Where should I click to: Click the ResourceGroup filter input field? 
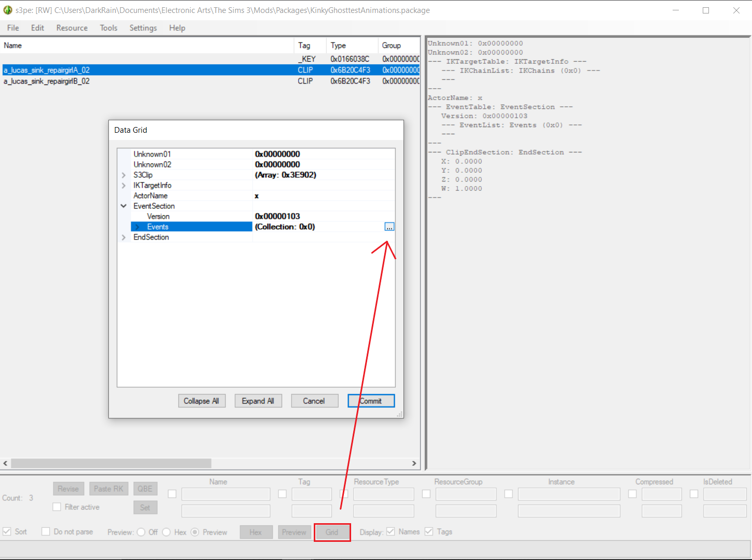coord(466,494)
